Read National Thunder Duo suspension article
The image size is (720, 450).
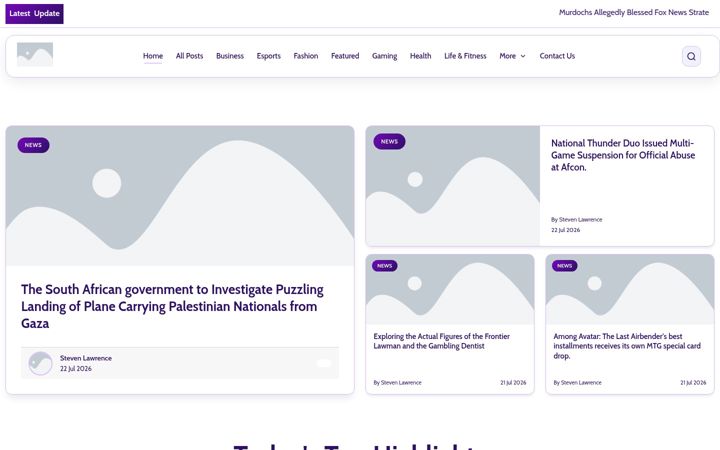point(623,155)
